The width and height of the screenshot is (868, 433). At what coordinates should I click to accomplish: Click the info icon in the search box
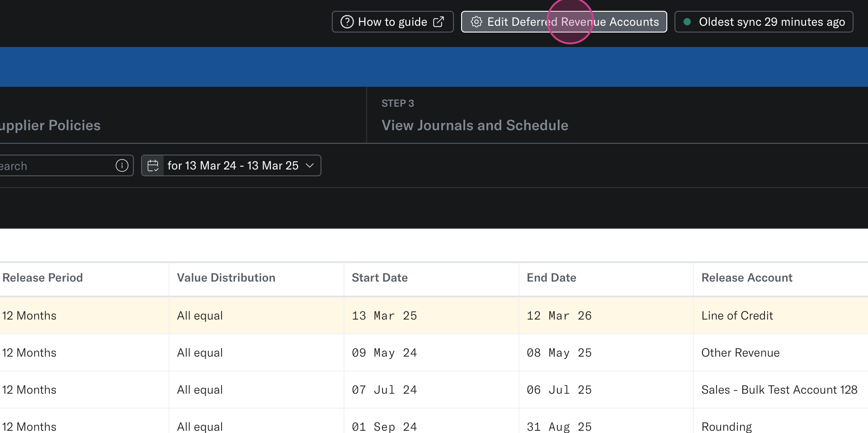click(122, 165)
